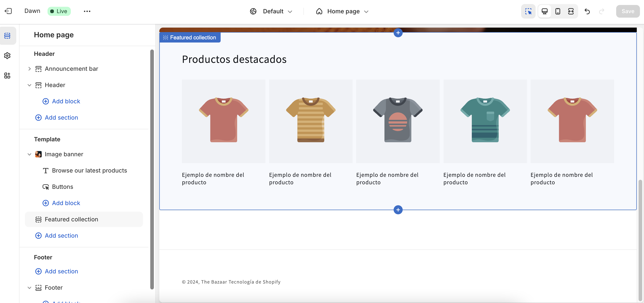Image resolution: width=644 pixels, height=303 pixels.
Task: Switch to mobile preview
Action: 558,11
